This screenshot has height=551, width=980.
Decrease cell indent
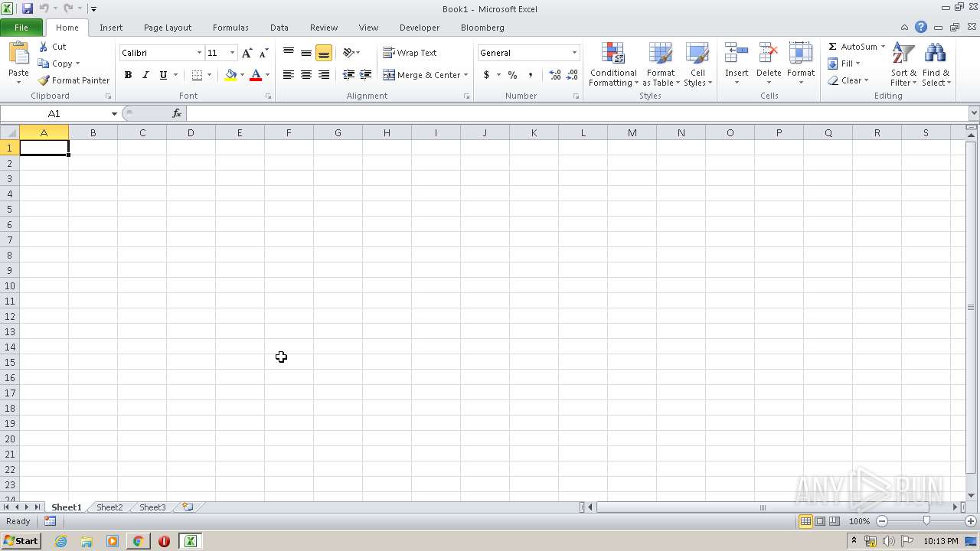click(348, 75)
